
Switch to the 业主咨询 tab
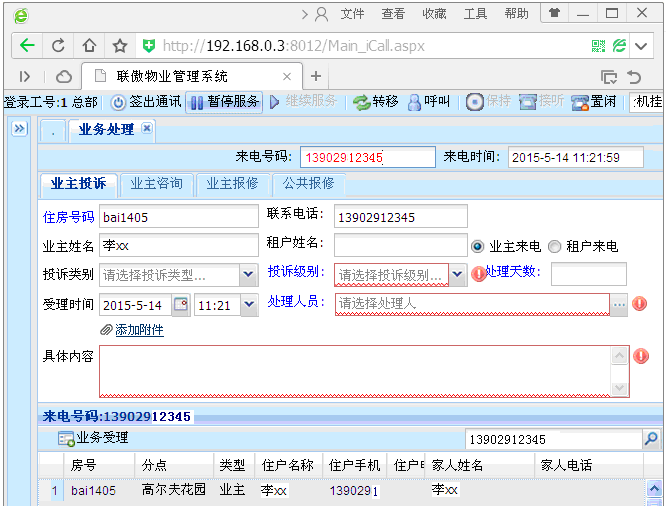click(157, 184)
